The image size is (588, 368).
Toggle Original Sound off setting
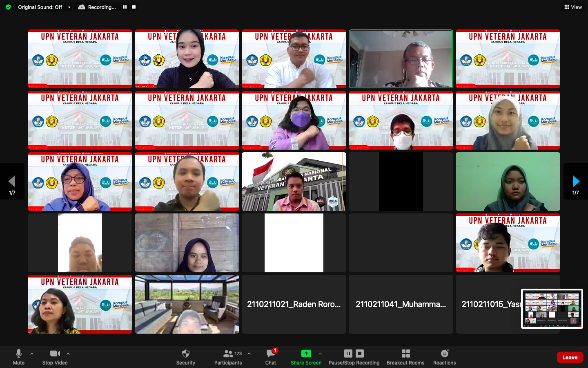(41, 7)
